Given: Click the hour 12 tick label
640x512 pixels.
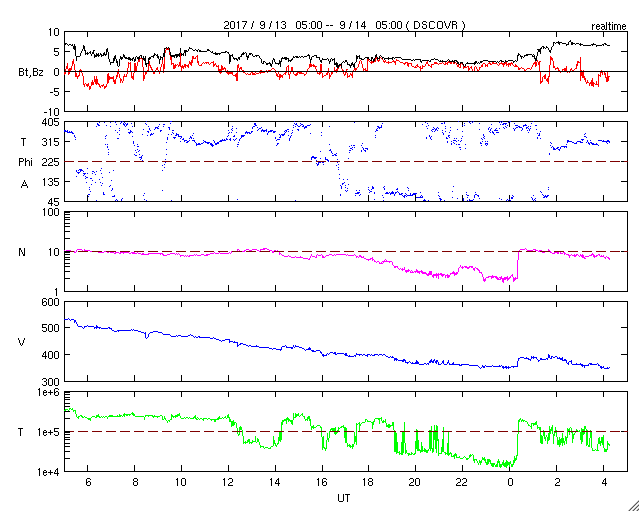Looking at the screenshot, I should (x=228, y=481).
